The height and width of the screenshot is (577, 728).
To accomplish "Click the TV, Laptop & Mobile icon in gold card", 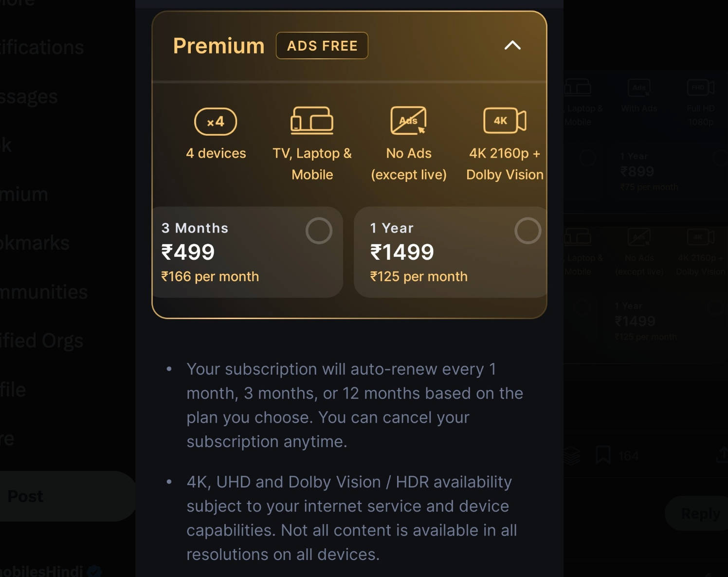I will (x=312, y=121).
